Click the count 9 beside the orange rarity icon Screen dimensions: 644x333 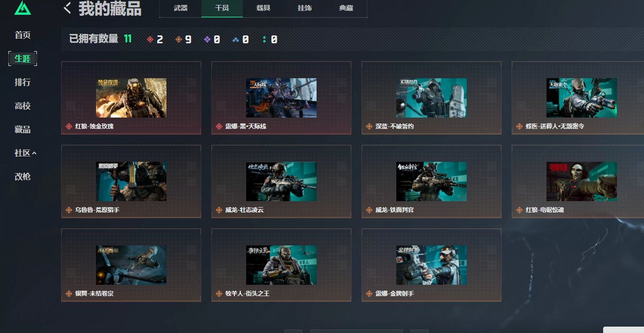(x=188, y=40)
